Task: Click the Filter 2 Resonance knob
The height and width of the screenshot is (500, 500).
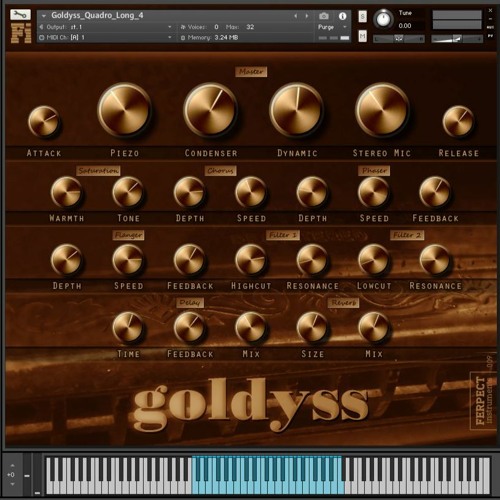Action: click(435, 260)
